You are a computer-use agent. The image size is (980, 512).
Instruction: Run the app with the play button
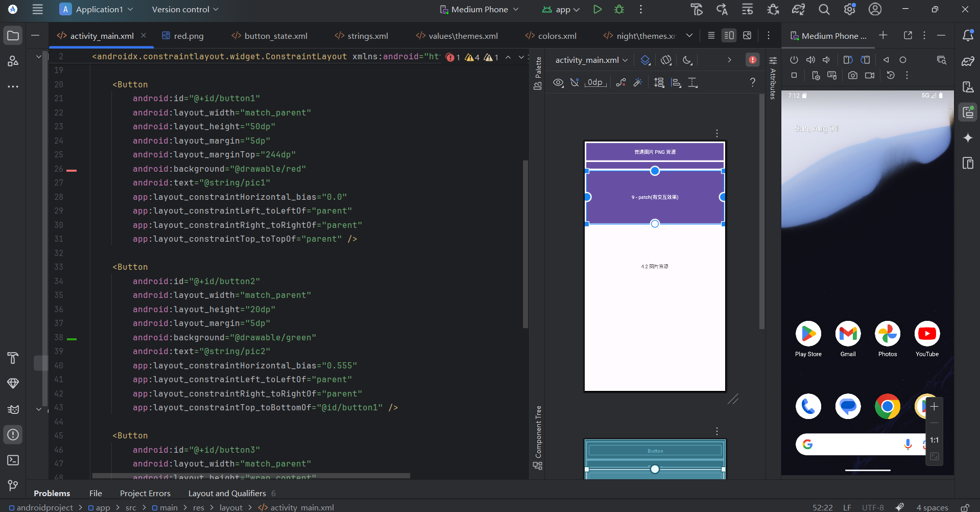coord(597,9)
